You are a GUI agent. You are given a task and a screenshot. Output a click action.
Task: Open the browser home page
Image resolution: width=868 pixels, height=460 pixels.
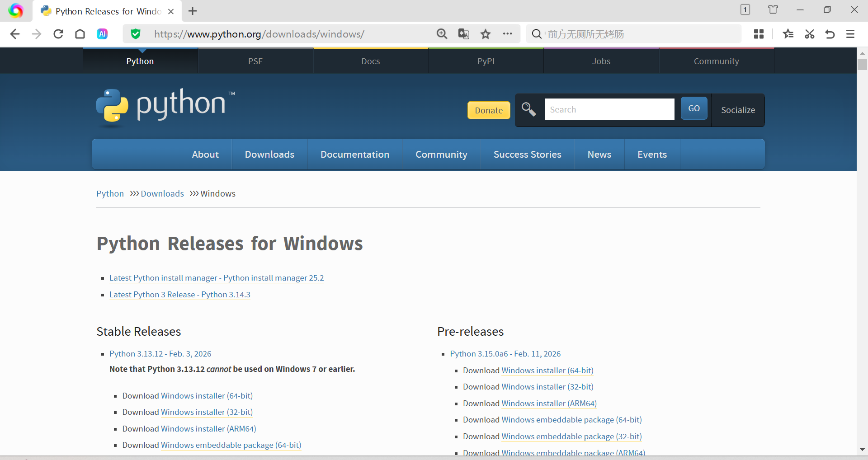(80, 34)
